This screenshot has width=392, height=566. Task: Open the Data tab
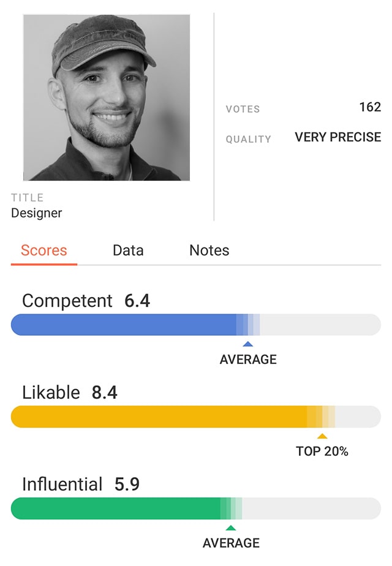click(128, 251)
